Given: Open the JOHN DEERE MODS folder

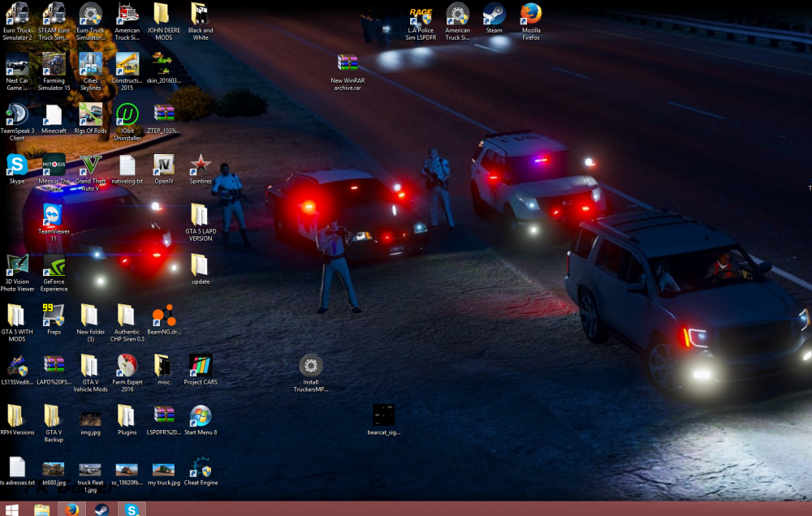Looking at the screenshot, I should (163, 15).
